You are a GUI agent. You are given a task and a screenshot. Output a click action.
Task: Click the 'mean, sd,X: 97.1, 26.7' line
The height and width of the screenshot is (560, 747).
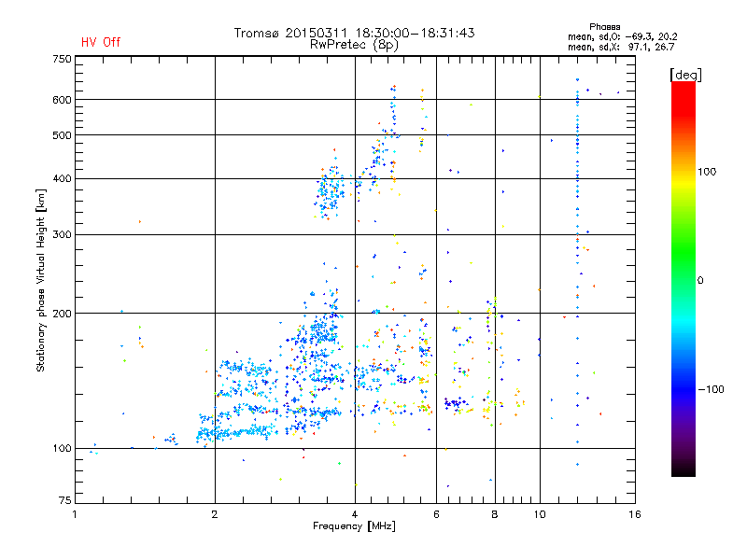pos(621,47)
